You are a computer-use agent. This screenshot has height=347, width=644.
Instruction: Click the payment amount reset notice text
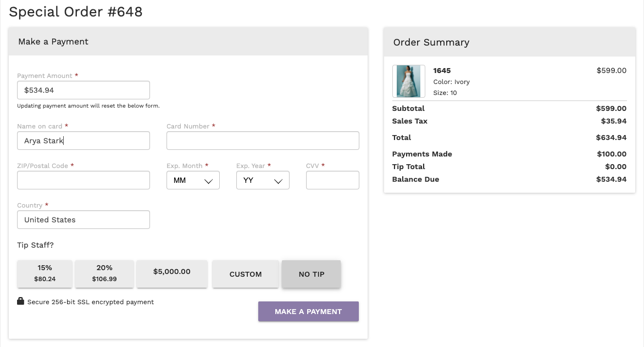(88, 106)
